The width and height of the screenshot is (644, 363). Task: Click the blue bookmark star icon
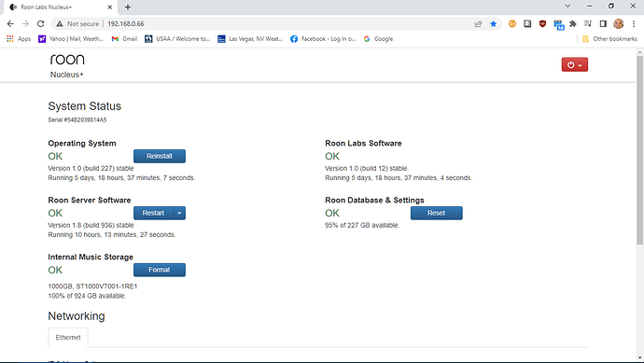[494, 24]
